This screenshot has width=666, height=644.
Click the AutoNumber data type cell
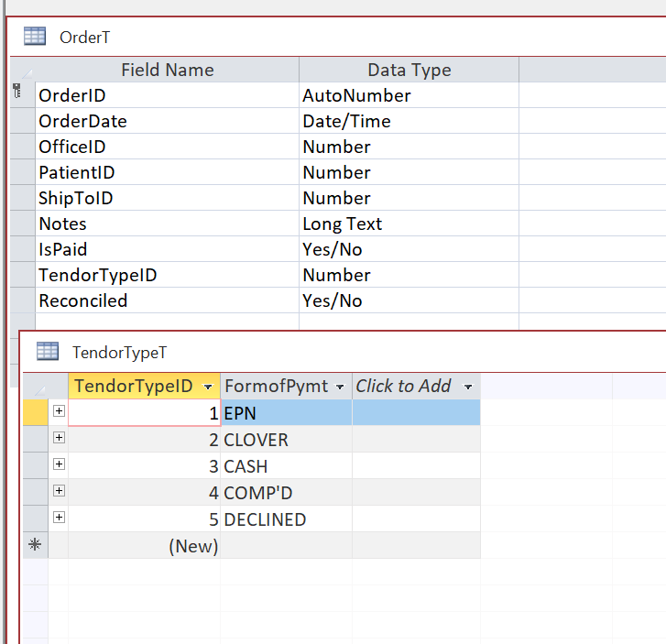[409, 95]
